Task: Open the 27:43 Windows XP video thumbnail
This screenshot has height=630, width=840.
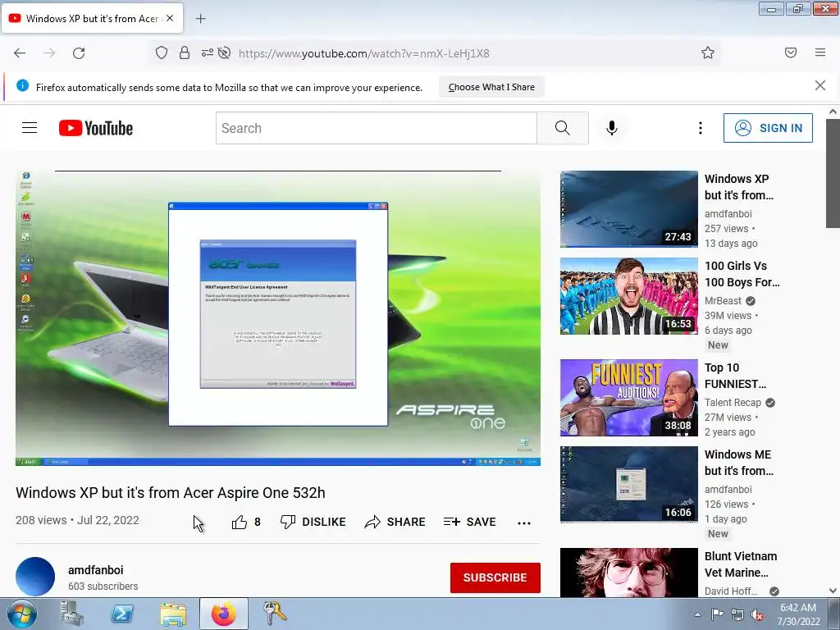Action: coord(629,209)
